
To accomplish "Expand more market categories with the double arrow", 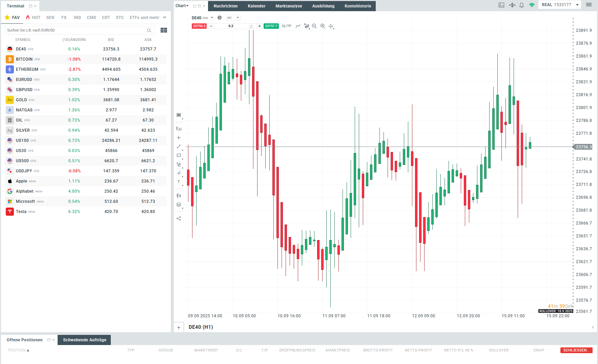I will (x=165, y=17).
